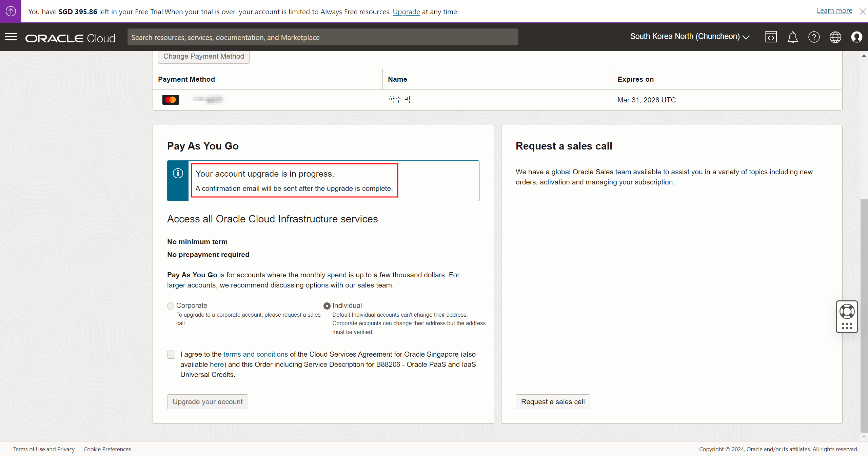Image resolution: width=868 pixels, height=456 pixels.
Task: Click the search resources input field
Action: pyautogui.click(x=322, y=37)
